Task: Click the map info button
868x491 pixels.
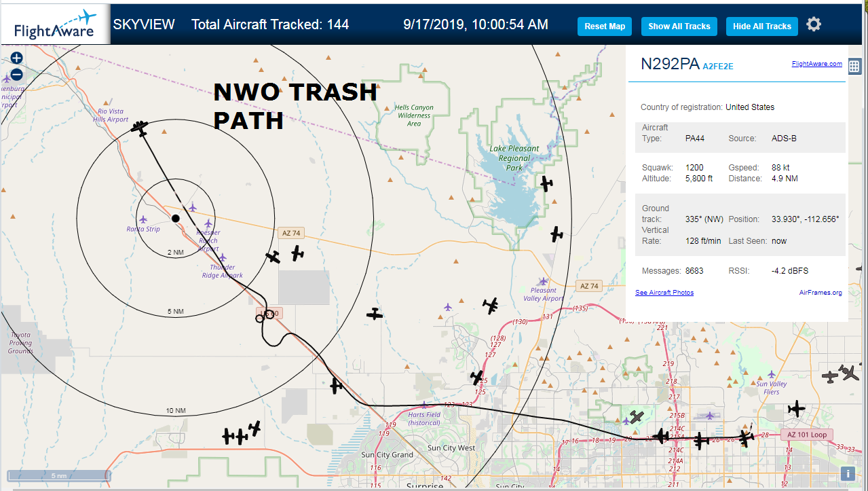Action: [x=848, y=474]
